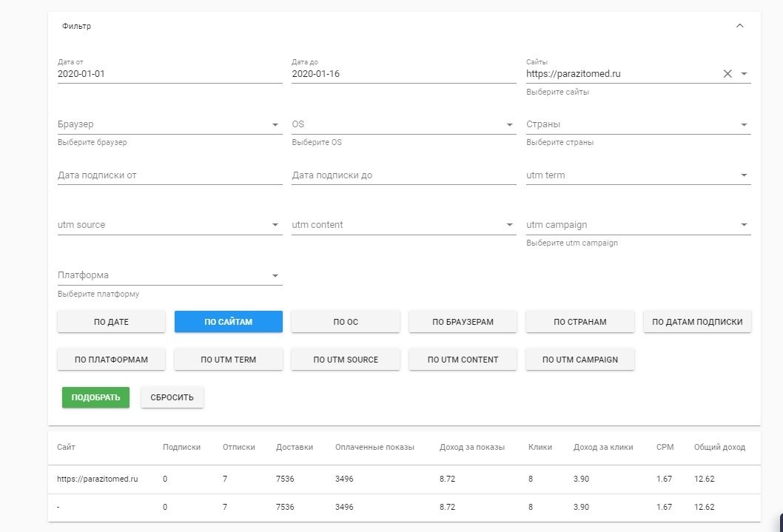Open the Платформа dropdown
Screen dimensions: 783x532
click(169, 275)
